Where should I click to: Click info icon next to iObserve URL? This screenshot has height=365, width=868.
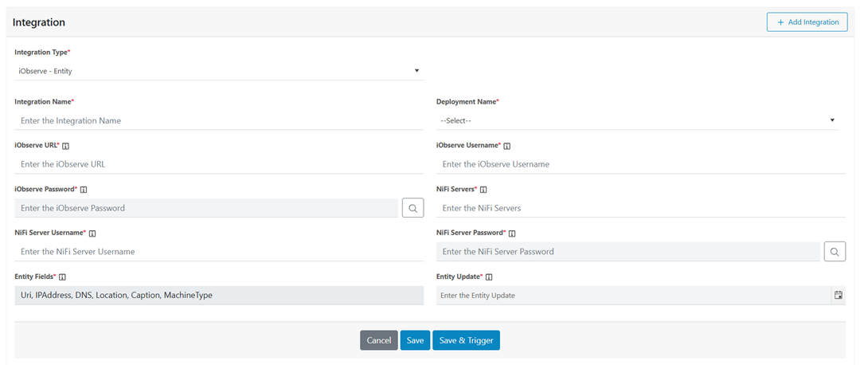coord(66,147)
